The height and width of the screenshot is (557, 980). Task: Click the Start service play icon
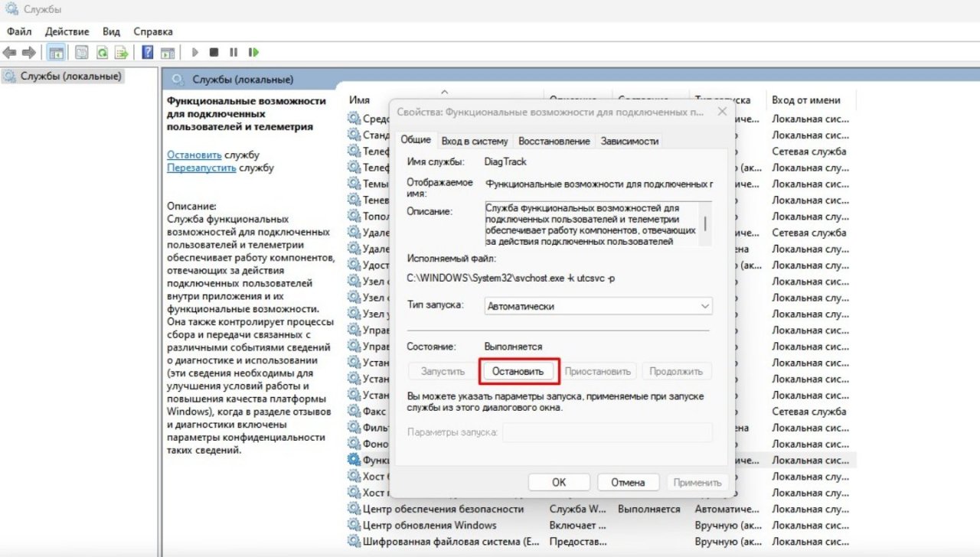click(195, 52)
